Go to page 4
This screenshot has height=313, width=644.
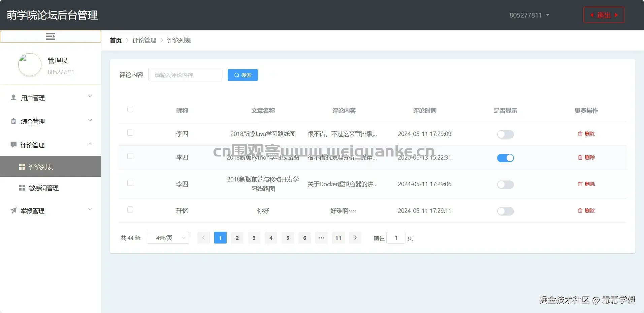tap(271, 238)
